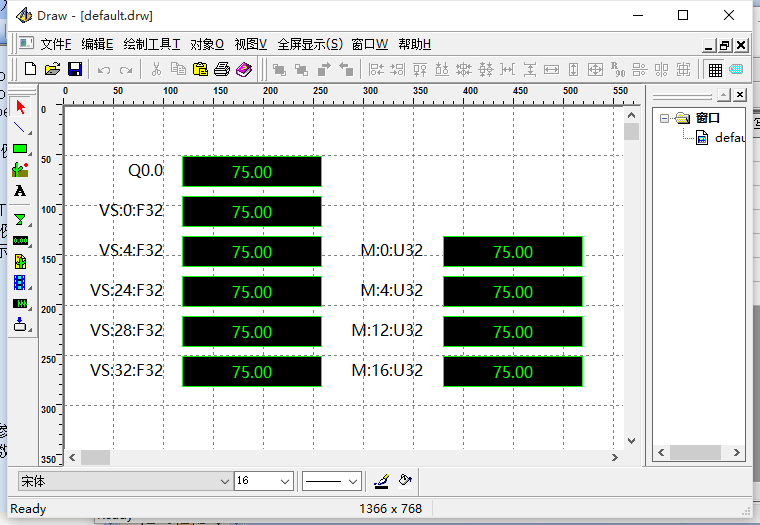The width and height of the screenshot is (760, 525).
Task: Click the Redo arrow in toolbar
Action: pos(126,70)
